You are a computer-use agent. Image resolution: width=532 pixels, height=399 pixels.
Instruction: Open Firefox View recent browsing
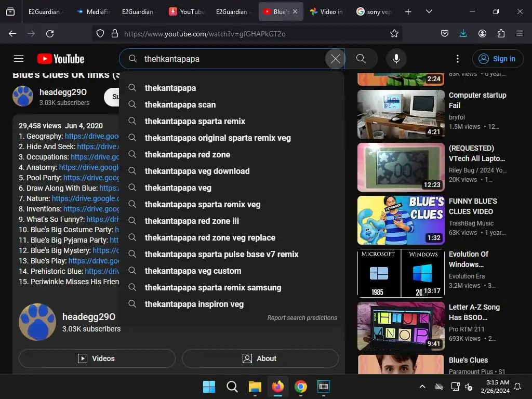10,11
